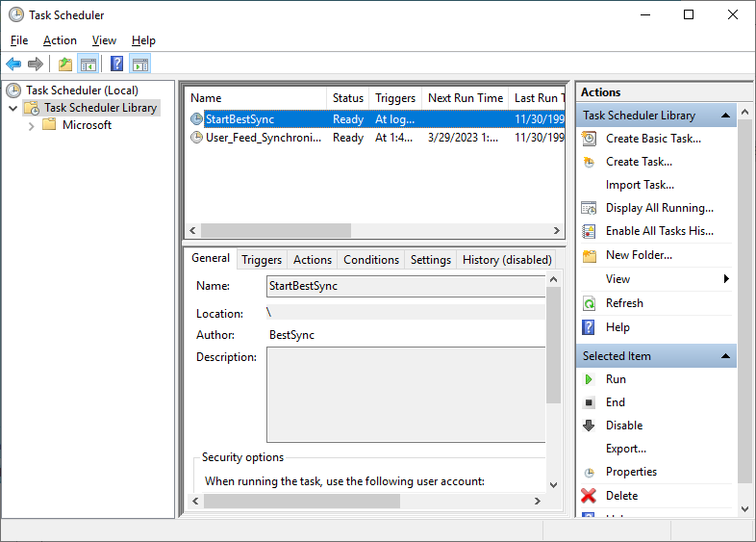Sort by the Last Run Time column header

[x=539, y=98]
